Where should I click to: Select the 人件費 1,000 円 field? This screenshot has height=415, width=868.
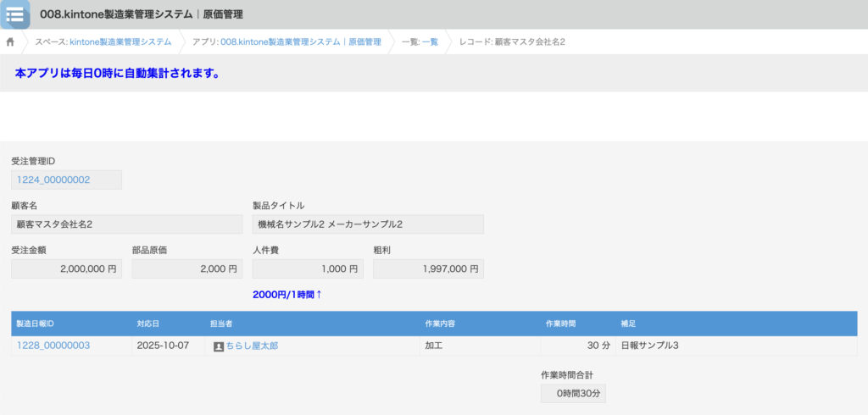pyautogui.click(x=308, y=268)
